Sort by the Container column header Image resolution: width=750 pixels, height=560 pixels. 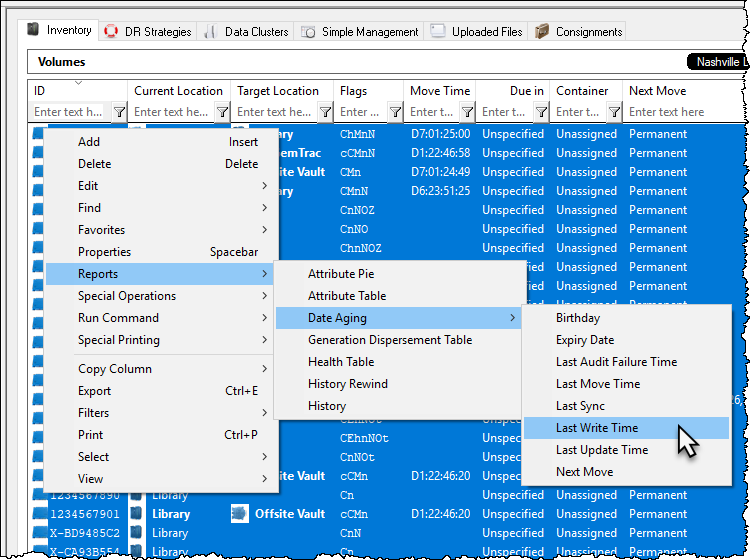(x=586, y=91)
